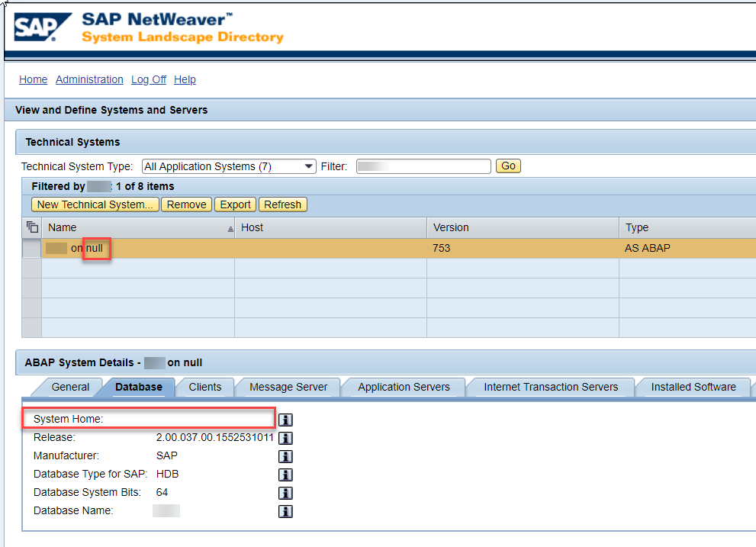Click the Host column header
The width and height of the screenshot is (756, 547).
click(331, 227)
